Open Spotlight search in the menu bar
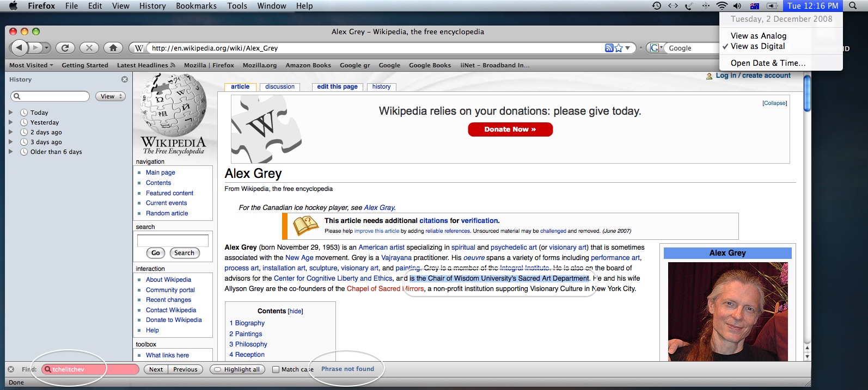This screenshot has height=390, width=868. click(853, 6)
